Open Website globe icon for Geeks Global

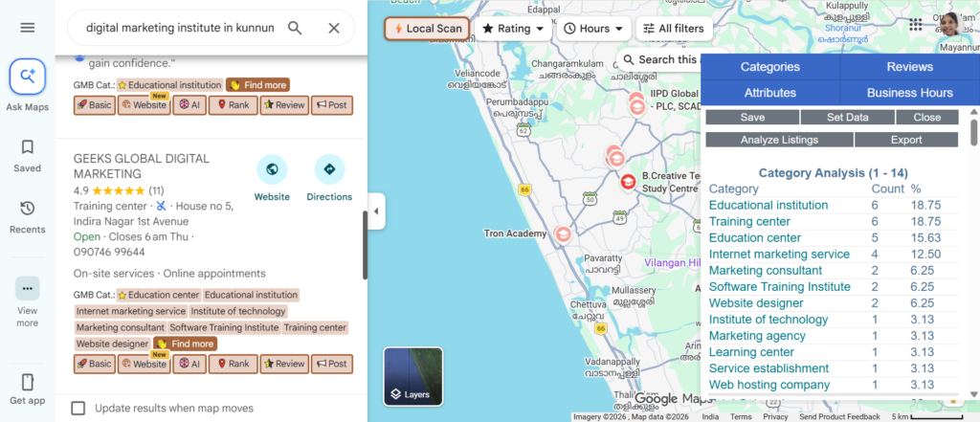point(272,169)
